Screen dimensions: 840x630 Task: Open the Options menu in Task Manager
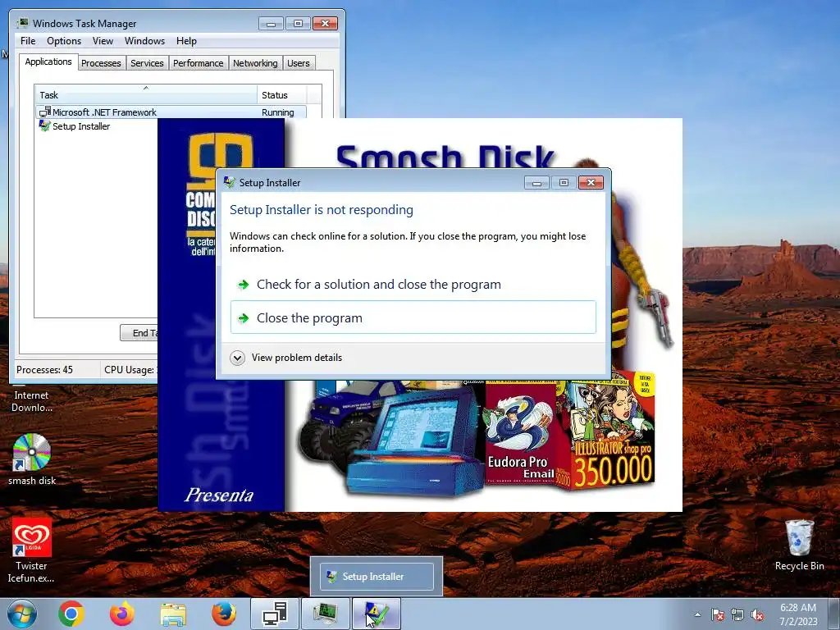pos(64,41)
